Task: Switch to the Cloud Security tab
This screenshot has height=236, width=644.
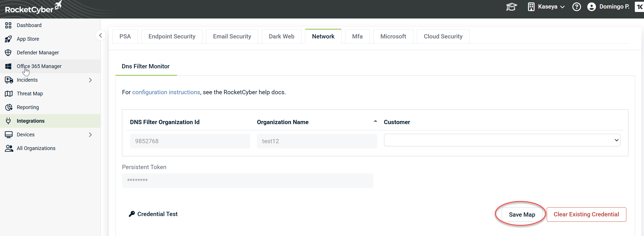Action: 443,36
